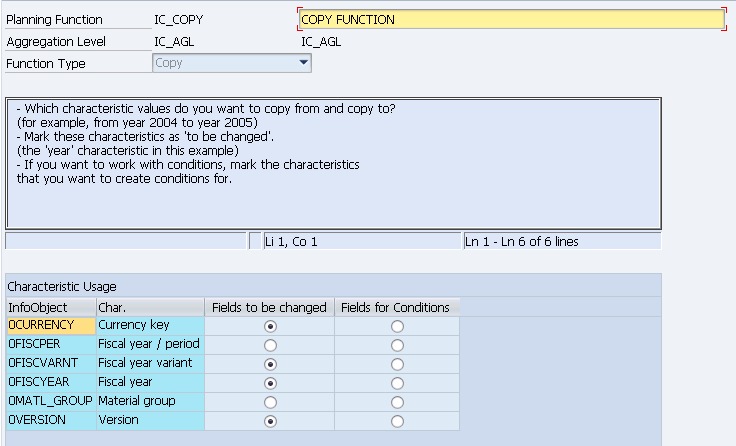Select Fields for Conditions for 0FISCVARNT
The width and height of the screenshot is (736, 446).
397,364
